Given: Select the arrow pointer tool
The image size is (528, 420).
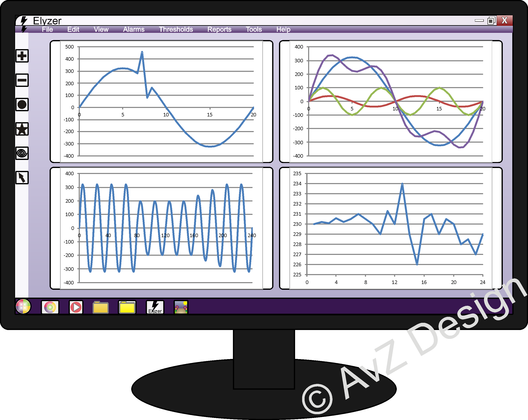Looking at the screenshot, I should [x=22, y=177].
